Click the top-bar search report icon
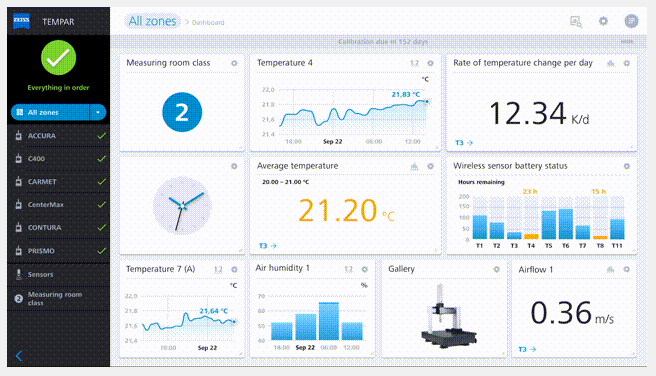656x376 pixels. [576, 22]
